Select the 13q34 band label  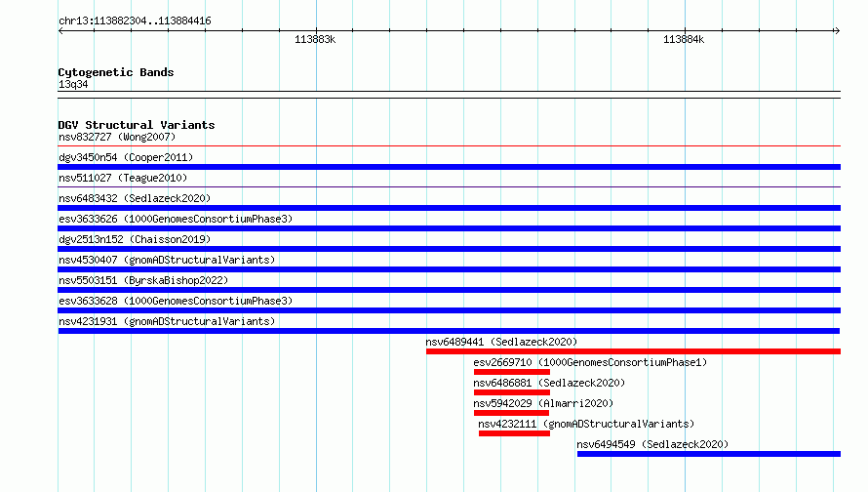pos(73,84)
